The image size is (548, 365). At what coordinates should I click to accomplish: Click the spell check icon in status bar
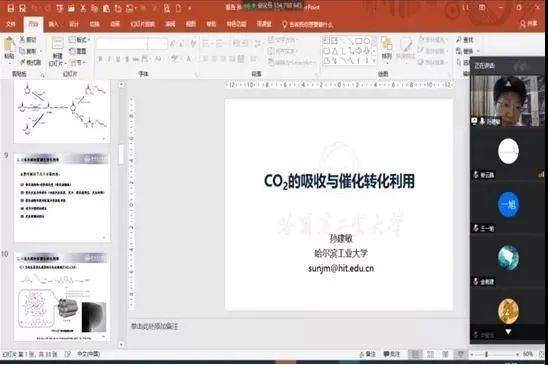68,354
